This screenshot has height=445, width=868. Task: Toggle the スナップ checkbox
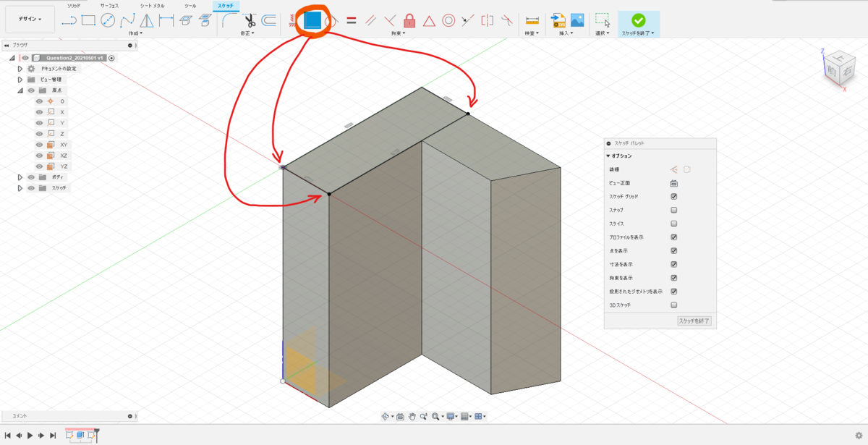(674, 210)
